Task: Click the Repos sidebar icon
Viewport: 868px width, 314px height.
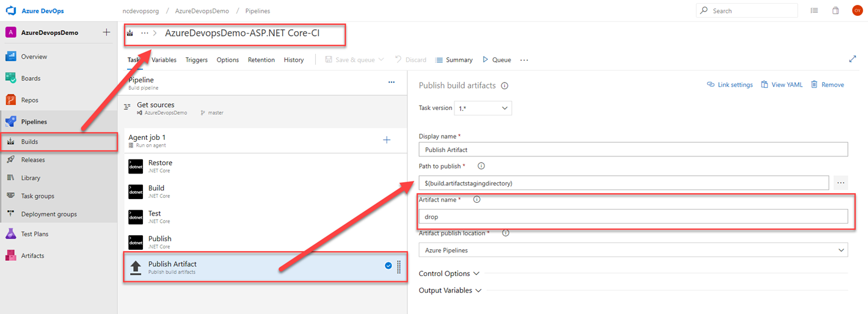Action: click(10, 100)
